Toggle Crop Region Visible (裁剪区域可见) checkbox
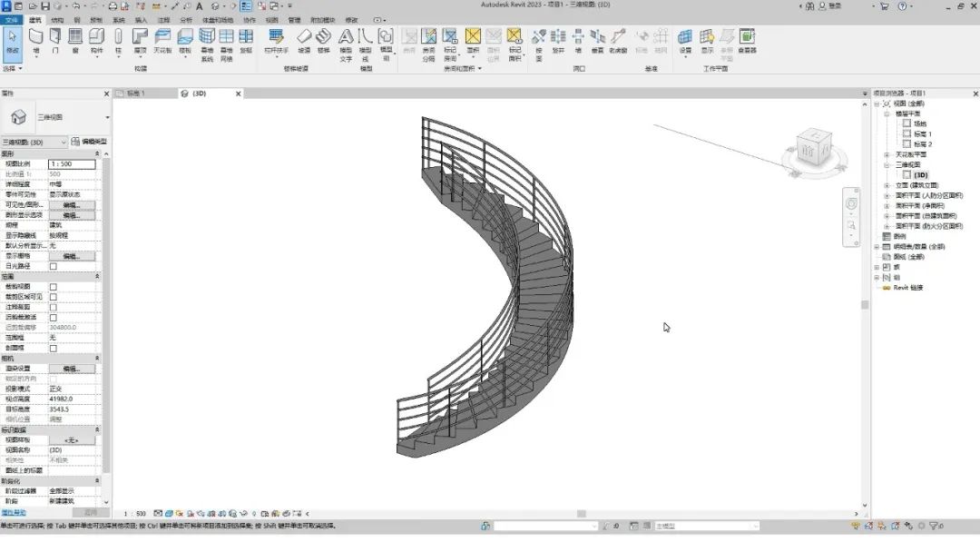 point(54,297)
